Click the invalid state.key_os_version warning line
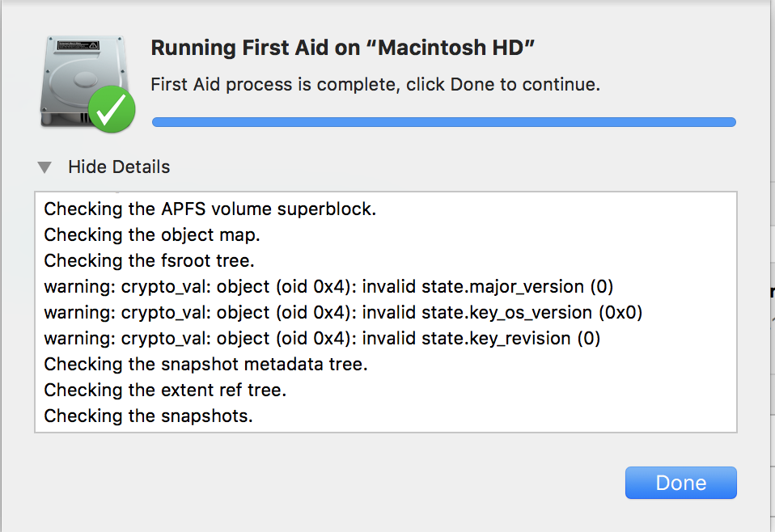The height and width of the screenshot is (532, 775). pyautogui.click(x=343, y=312)
